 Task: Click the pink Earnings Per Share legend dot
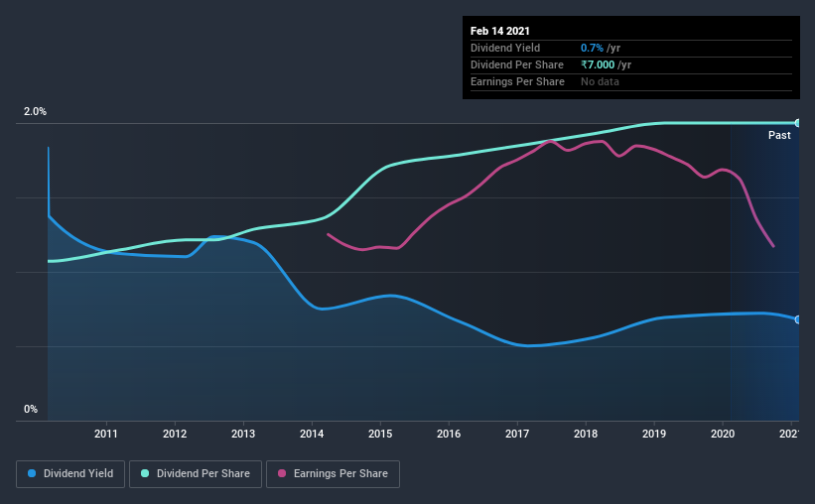pos(282,473)
